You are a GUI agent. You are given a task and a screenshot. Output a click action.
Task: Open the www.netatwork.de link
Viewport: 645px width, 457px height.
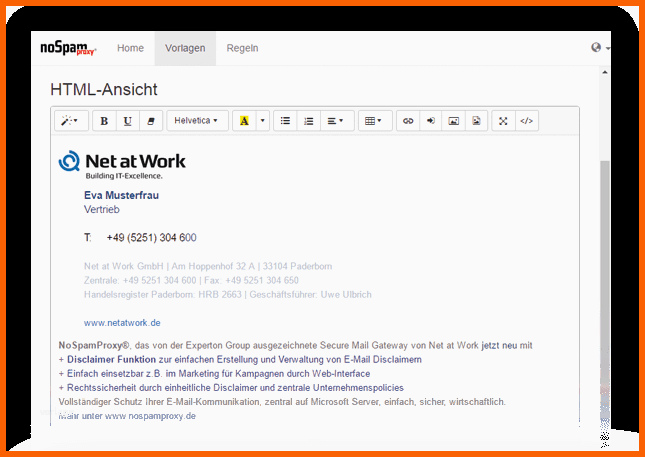122,323
